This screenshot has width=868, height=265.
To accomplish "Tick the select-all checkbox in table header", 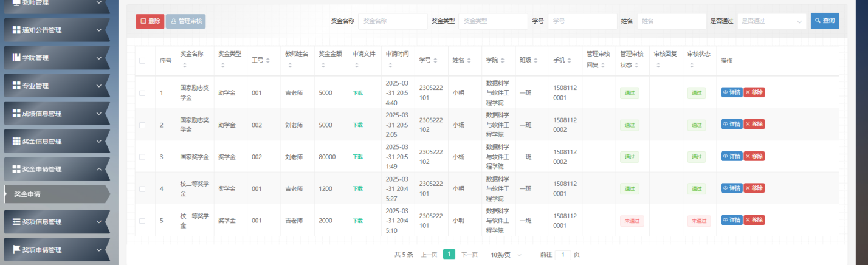I will [x=142, y=60].
